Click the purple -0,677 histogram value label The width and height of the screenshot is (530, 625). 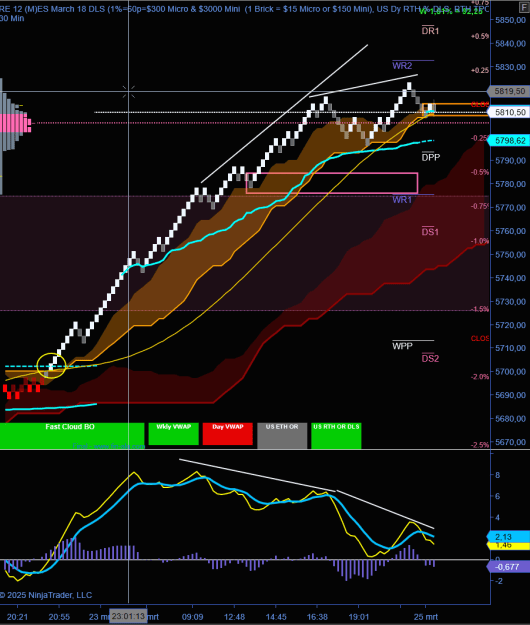point(509,567)
